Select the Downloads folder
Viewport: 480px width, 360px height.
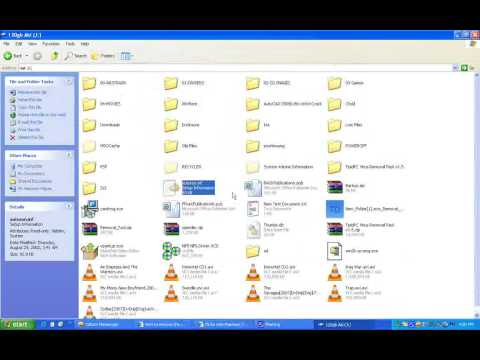pyautogui.click(x=101, y=125)
